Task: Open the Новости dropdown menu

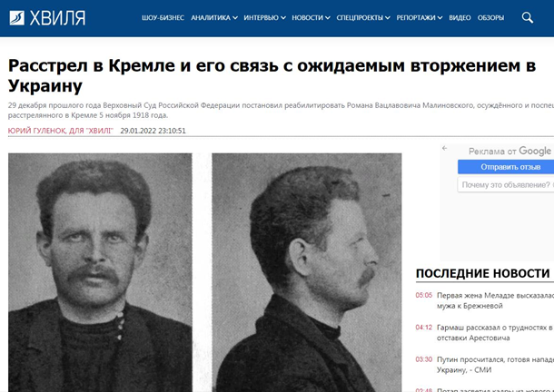Action: (311, 17)
